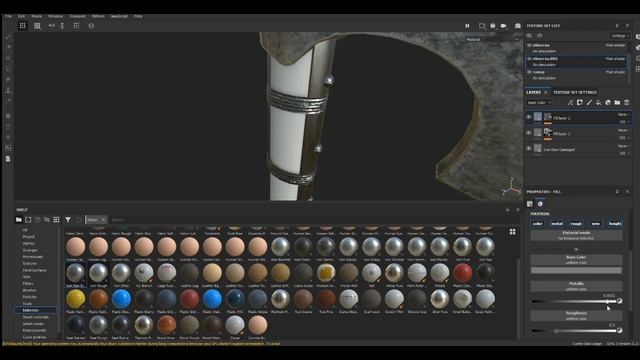This screenshot has width=640, height=360.
Task: Toggle the metal channel in Material
Action: 557,224
